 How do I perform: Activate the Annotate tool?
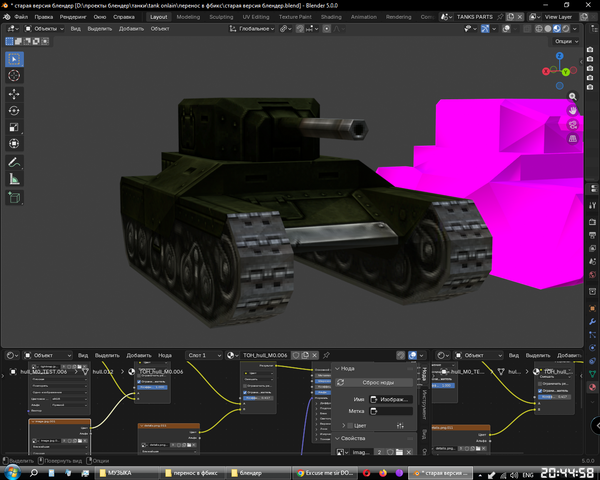(x=14, y=163)
